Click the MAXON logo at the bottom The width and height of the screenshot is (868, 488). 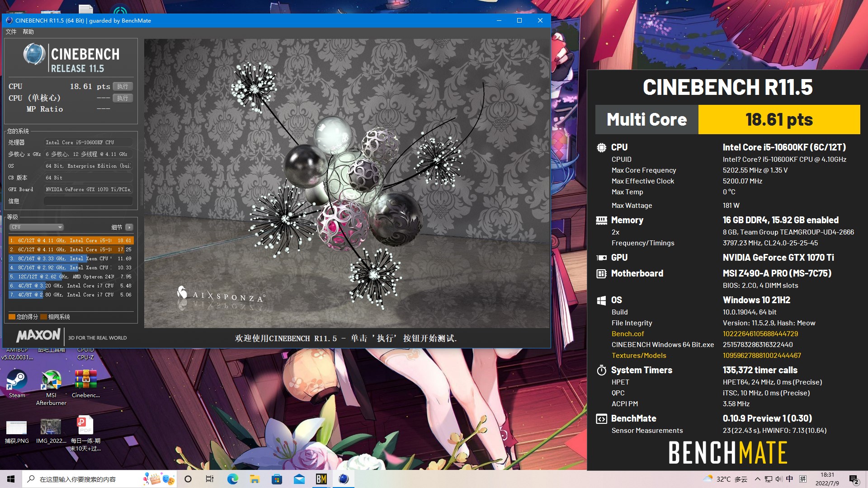click(38, 335)
